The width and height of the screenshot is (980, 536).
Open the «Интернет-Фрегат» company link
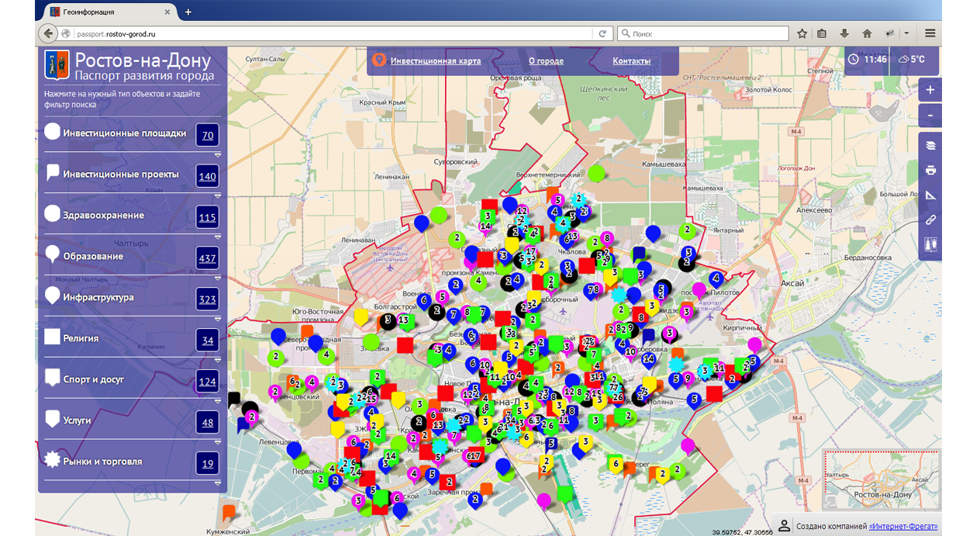click(902, 527)
